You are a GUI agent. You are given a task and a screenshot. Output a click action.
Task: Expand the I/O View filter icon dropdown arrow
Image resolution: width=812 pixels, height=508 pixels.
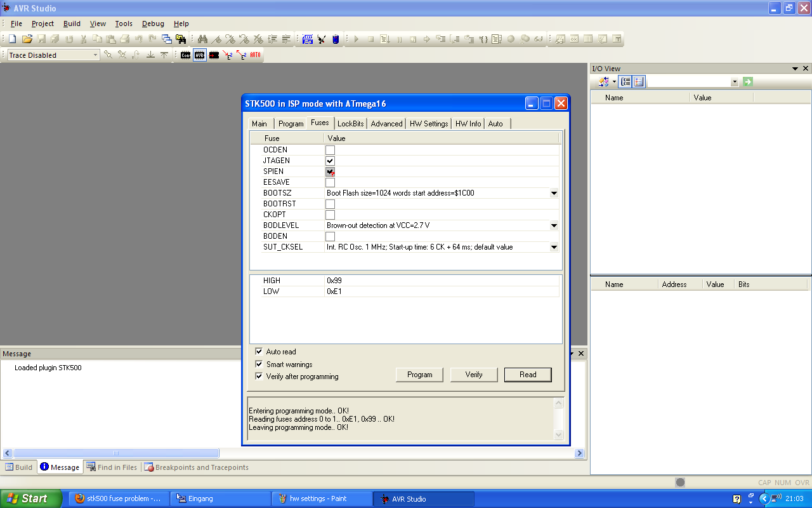coord(614,82)
